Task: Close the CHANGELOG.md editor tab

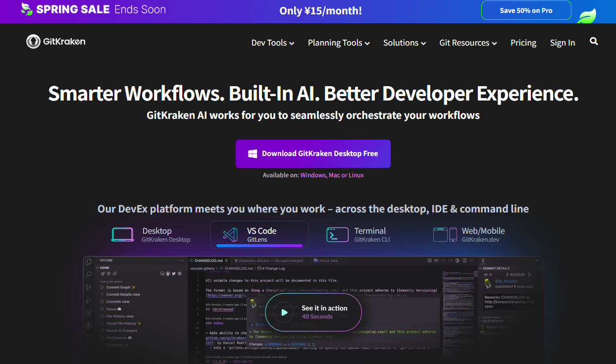Action: (226, 260)
